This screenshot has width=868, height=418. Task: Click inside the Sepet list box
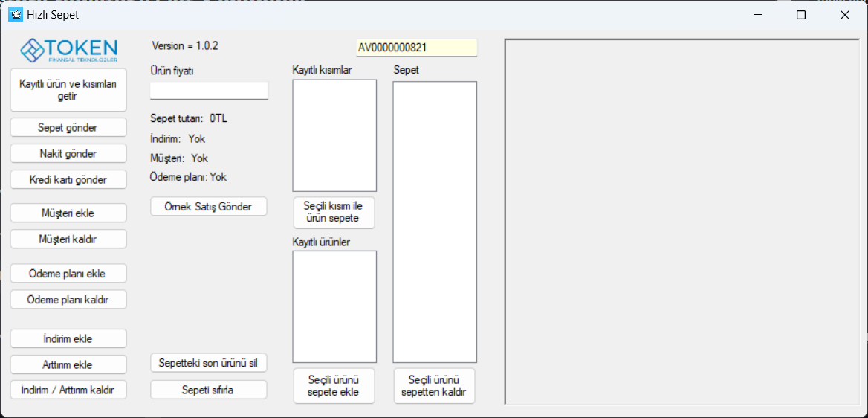tap(435, 222)
